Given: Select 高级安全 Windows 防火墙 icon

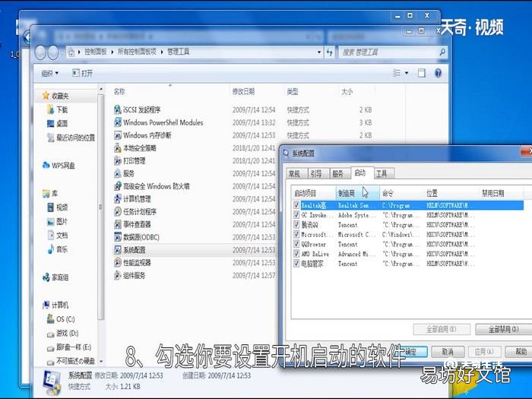Looking at the screenshot, I should [117, 186].
